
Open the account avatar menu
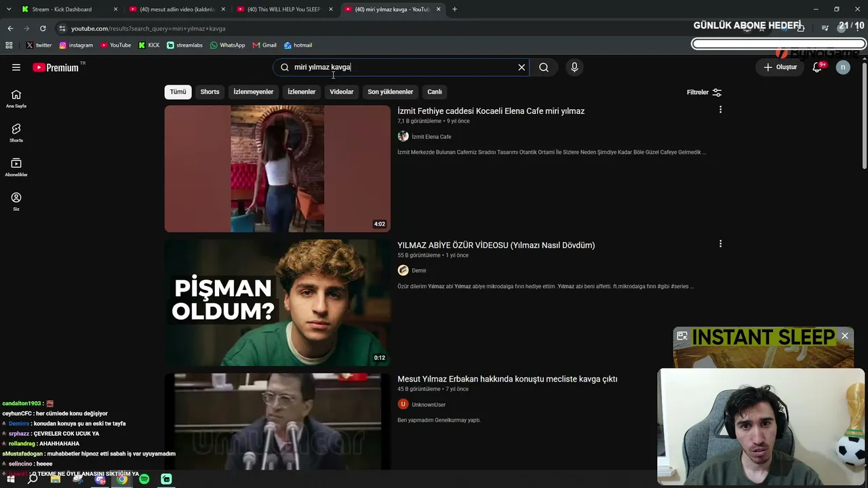coord(843,67)
